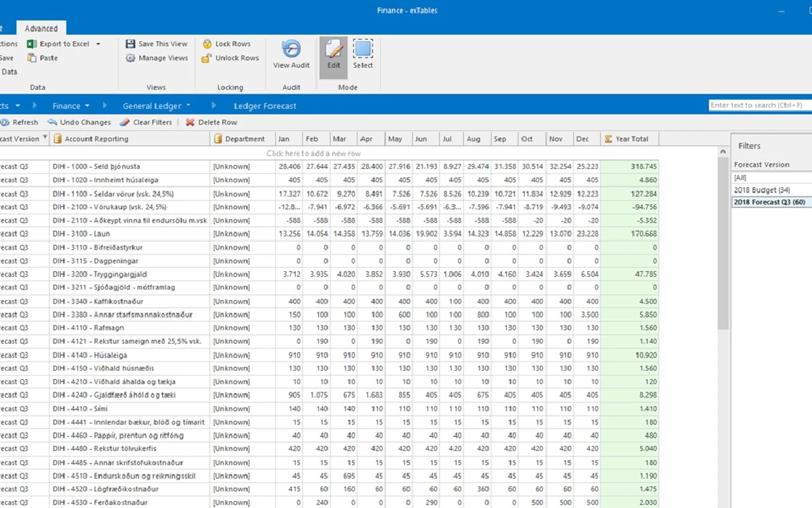The width and height of the screenshot is (812, 508).
Task: Open the Advanced ribbon tab
Action: tap(41, 28)
